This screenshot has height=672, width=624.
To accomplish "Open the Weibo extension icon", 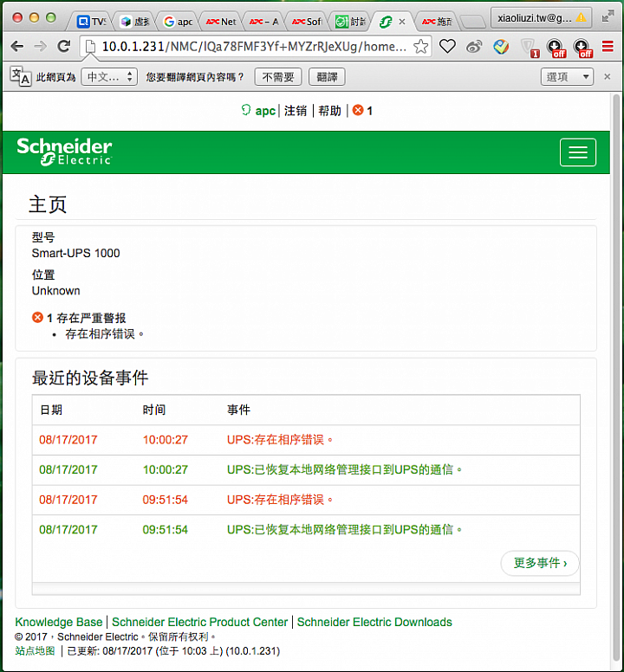I will [474, 47].
